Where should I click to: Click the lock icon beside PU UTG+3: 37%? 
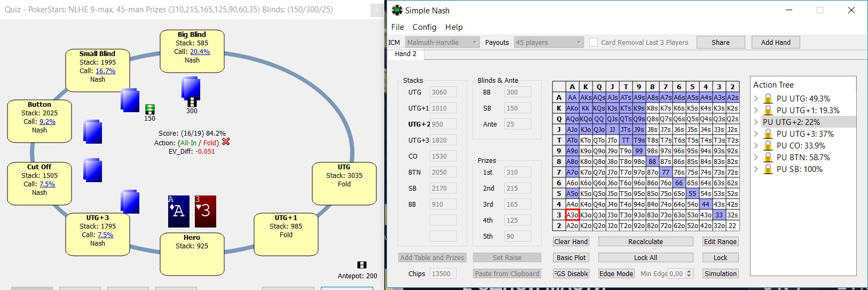(x=768, y=134)
